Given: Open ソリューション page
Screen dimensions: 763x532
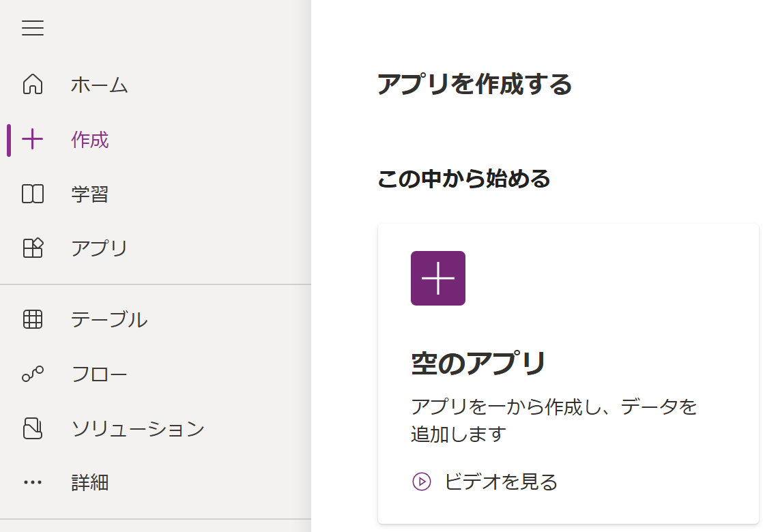Looking at the screenshot, I should click(138, 428).
